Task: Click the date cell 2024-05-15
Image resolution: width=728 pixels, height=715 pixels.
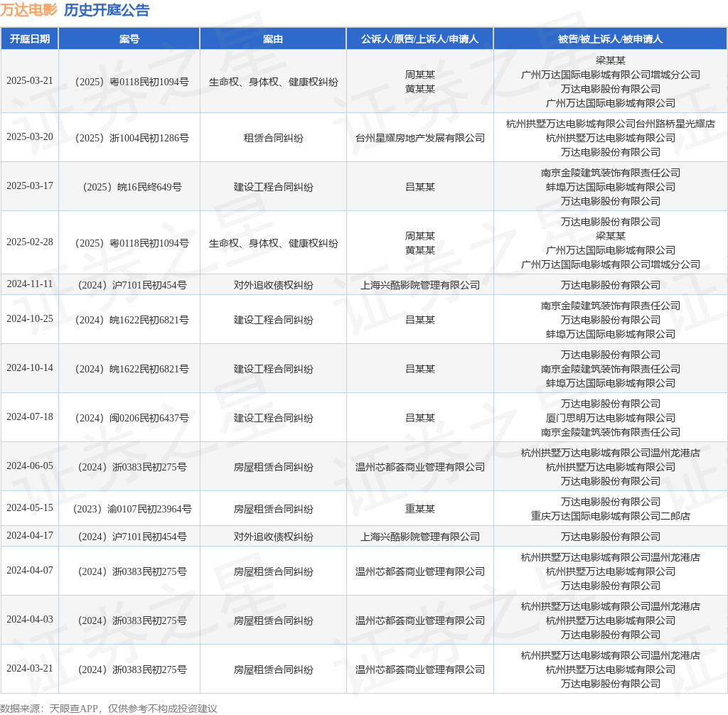Action: (30, 508)
